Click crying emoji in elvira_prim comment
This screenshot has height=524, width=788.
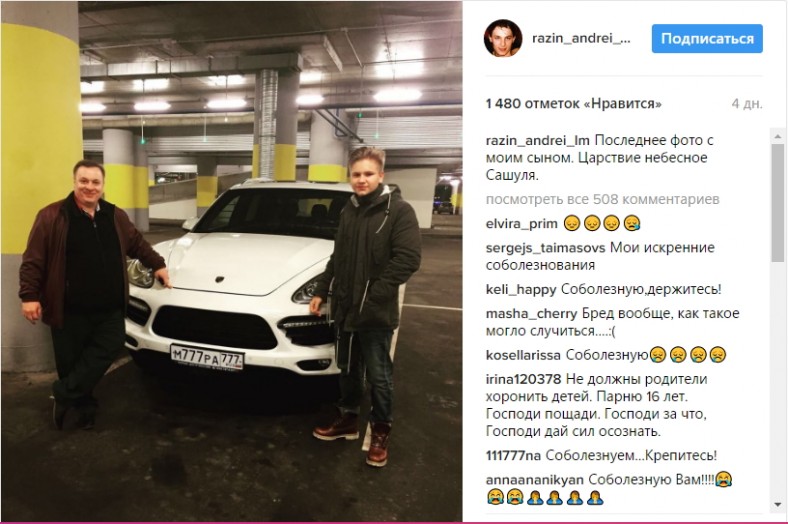tap(632, 224)
